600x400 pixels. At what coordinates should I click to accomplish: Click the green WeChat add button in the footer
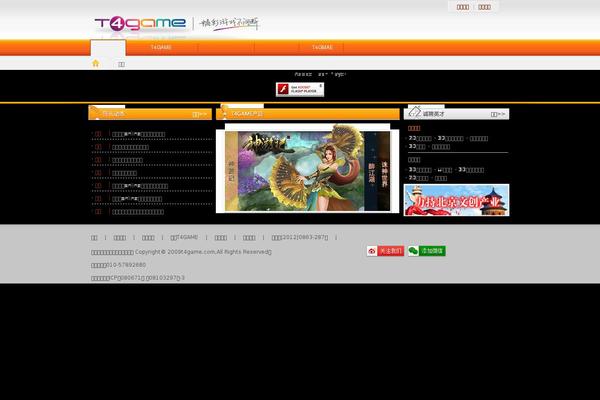click(x=427, y=251)
